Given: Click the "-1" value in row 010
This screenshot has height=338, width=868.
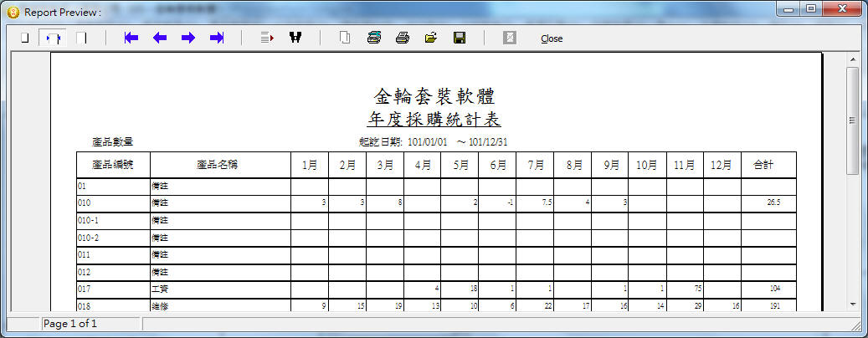Looking at the screenshot, I should pyautogui.click(x=511, y=202).
